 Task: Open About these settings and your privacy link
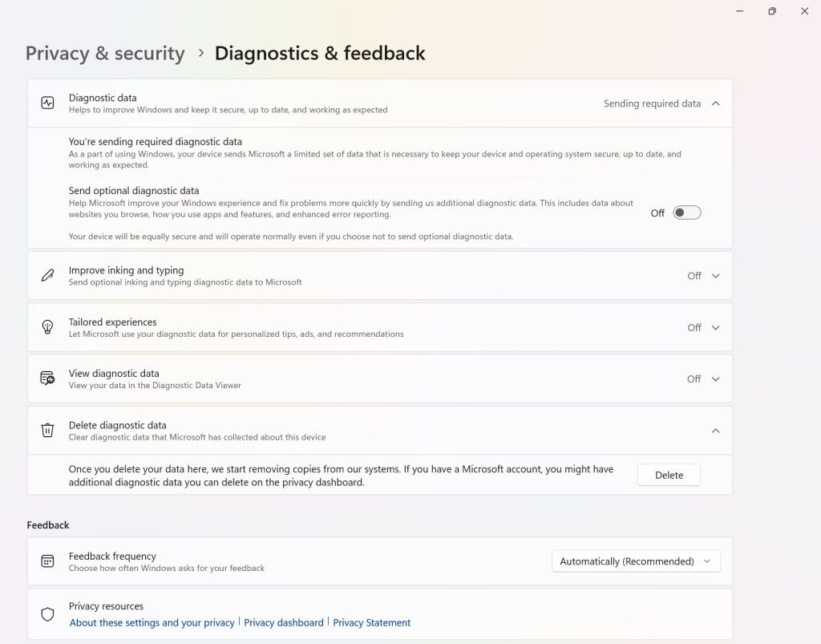point(152,622)
